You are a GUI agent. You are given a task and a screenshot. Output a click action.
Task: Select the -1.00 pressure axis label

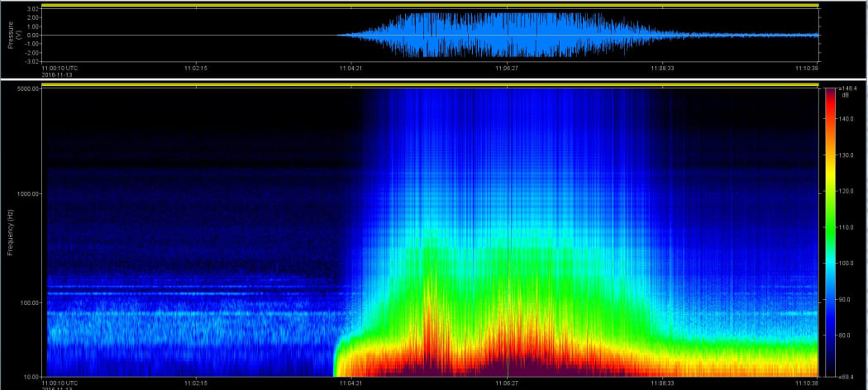[x=31, y=43]
